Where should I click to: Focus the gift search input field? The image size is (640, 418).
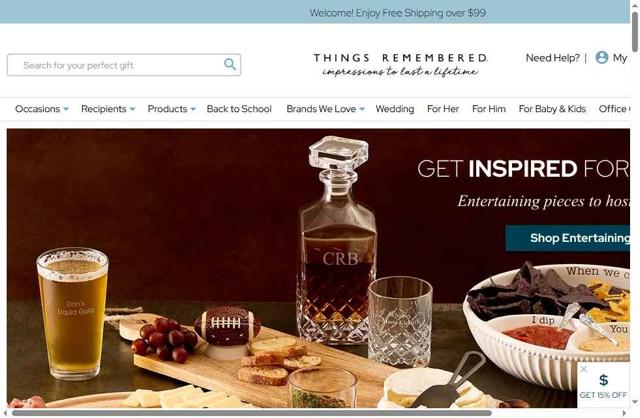124,65
